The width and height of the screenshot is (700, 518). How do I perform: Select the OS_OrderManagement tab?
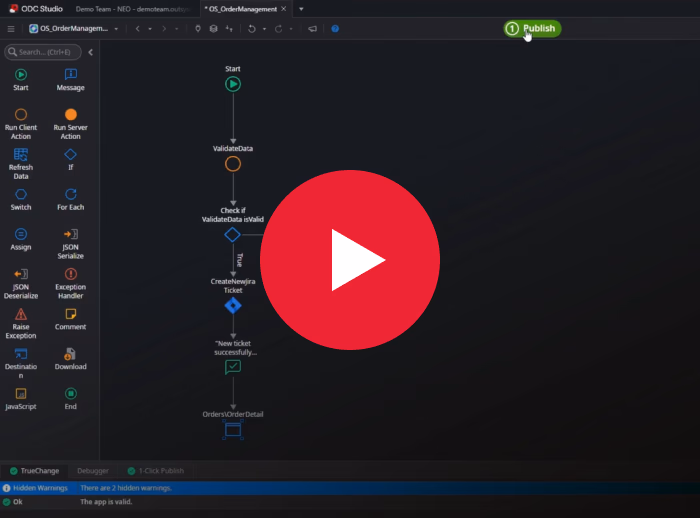(x=241, y=9)
